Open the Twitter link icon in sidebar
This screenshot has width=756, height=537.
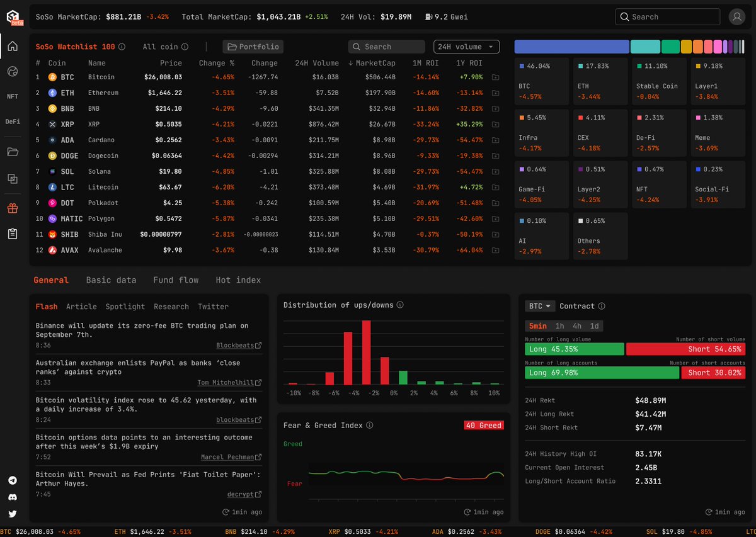click(x=13, y=514)
